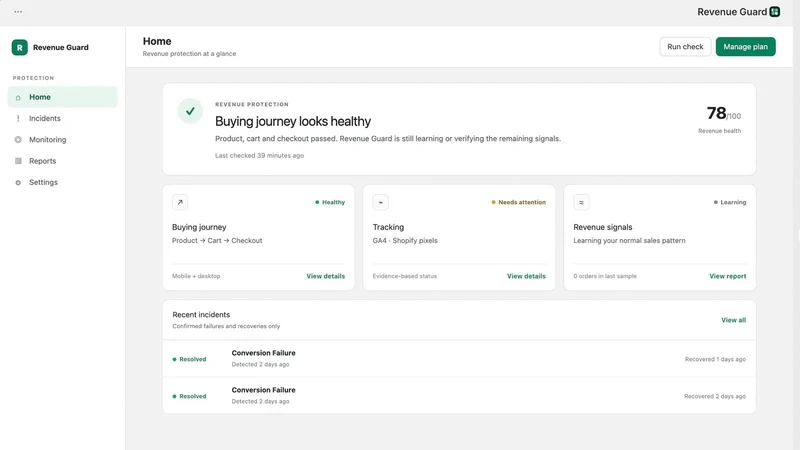The image size is (800, 450).
Task: Click the Recent incidents heading
Action: (x=201, y=315)
